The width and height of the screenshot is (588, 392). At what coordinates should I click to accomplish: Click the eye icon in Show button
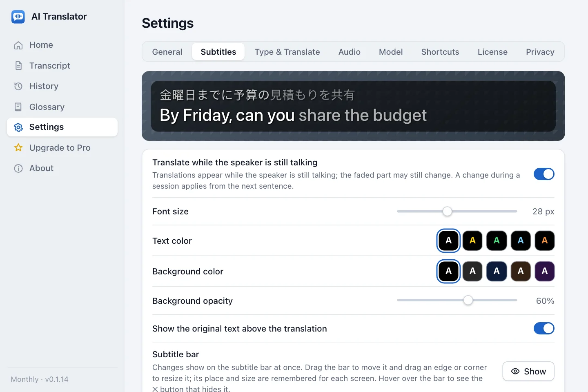point(515,371)
